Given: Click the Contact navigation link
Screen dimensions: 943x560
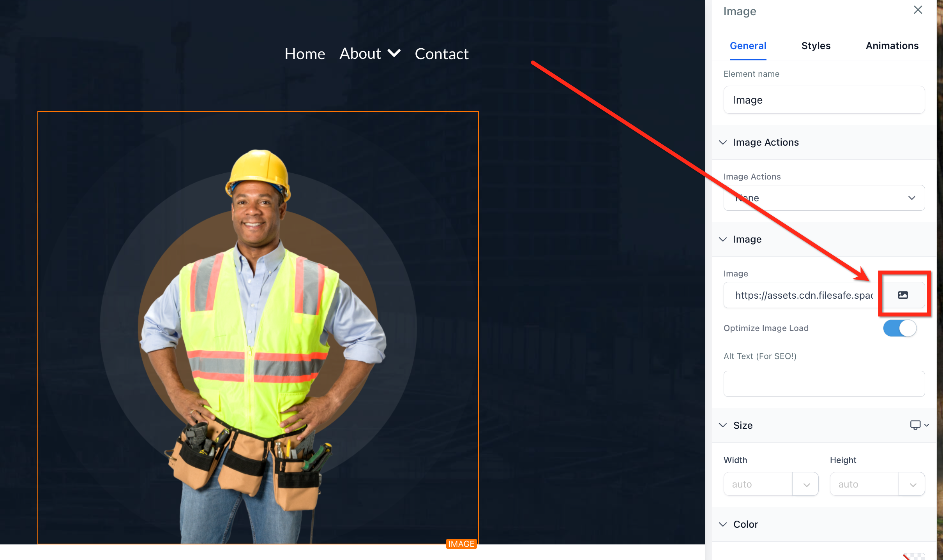Looking at the screenshot, I should click(441, 54).
